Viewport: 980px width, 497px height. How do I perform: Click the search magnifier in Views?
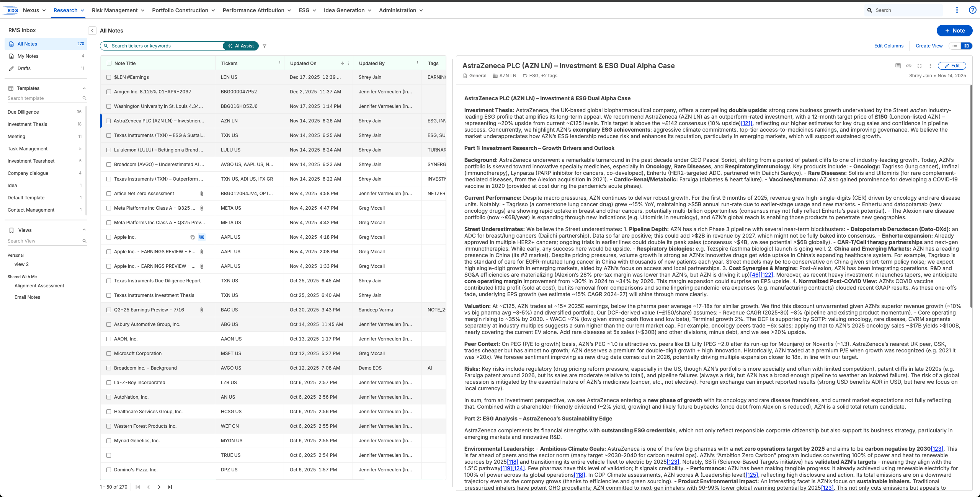(85, 241)
